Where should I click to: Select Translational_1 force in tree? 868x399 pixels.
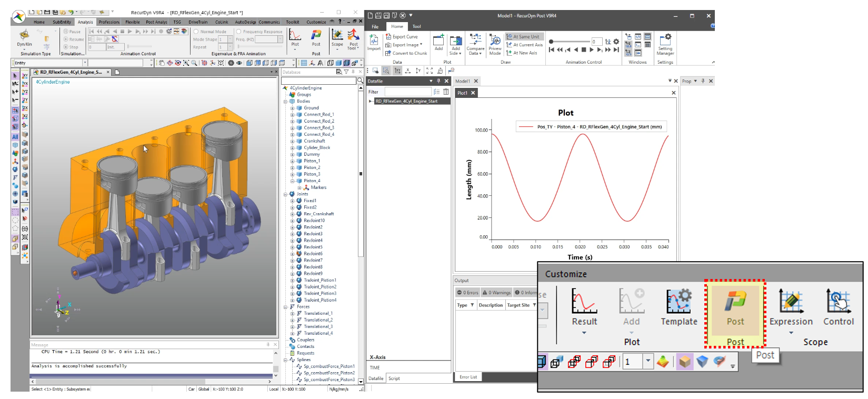[x=318, y=314]
